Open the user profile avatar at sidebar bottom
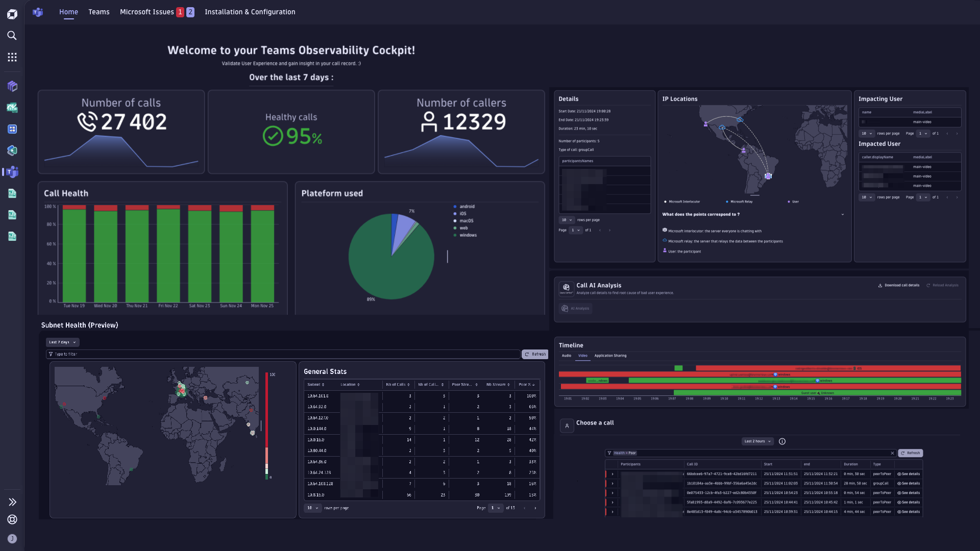 [12, 538]
